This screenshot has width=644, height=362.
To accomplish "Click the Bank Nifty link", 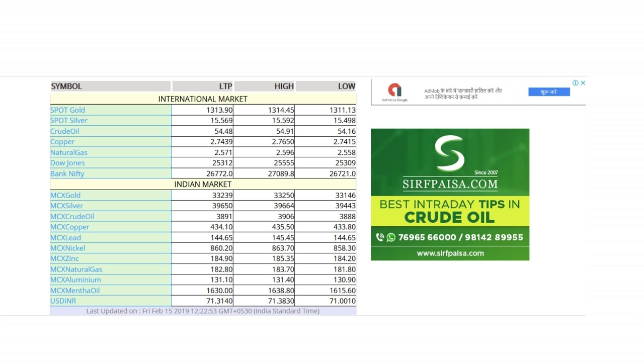I will (x=67, y=173).
